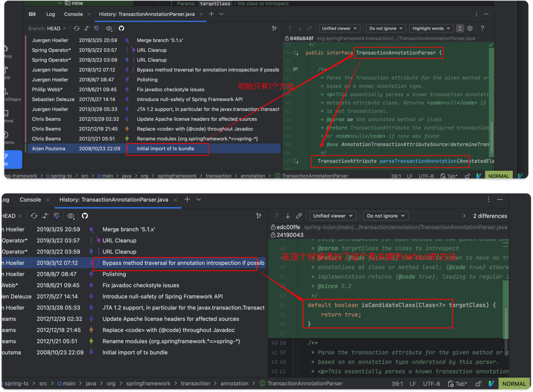Click the pencil edit icon in the lower diff toolbar
This screenshot has height=392, width=533.
coord(299,216)
